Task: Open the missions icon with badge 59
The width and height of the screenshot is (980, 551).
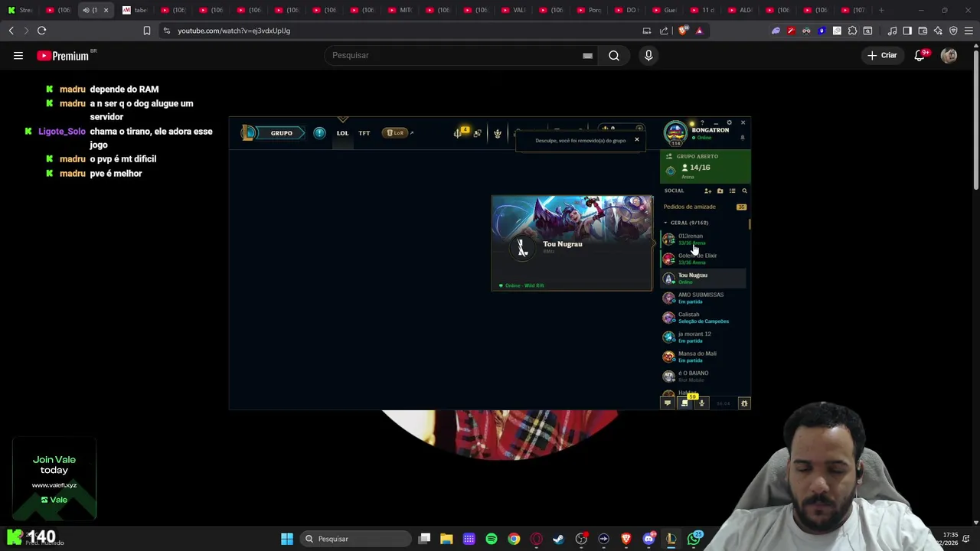Action: point(685,403)
